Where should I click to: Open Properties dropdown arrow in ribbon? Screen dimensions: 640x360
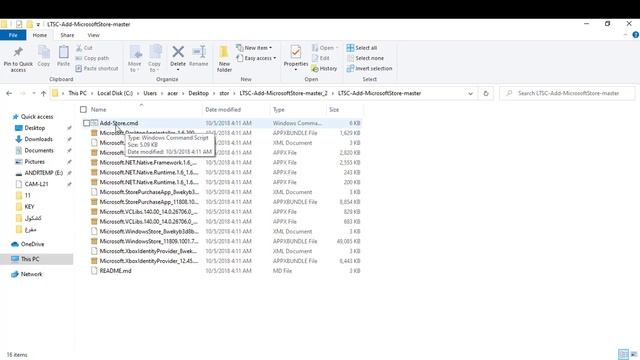pos(296,70)
